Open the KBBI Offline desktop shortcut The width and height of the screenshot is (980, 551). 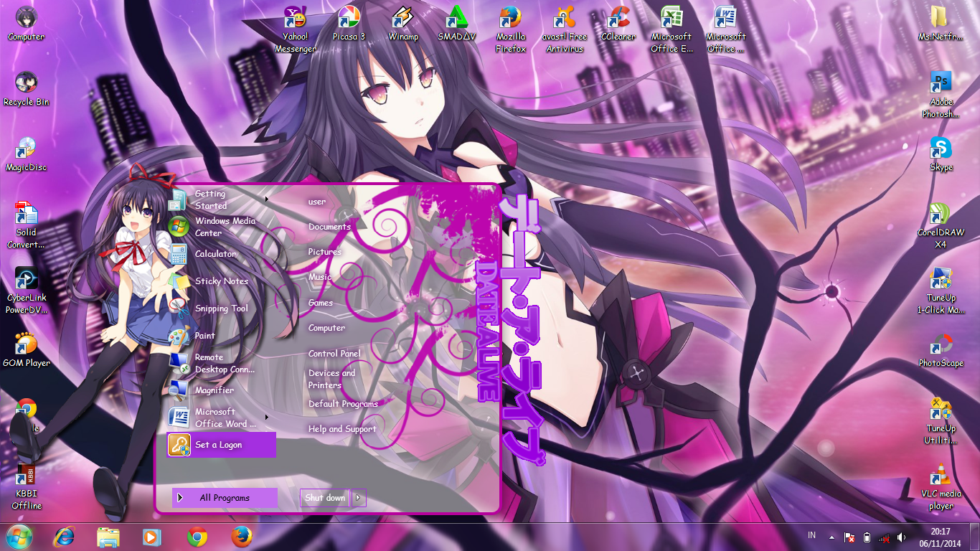27,486
